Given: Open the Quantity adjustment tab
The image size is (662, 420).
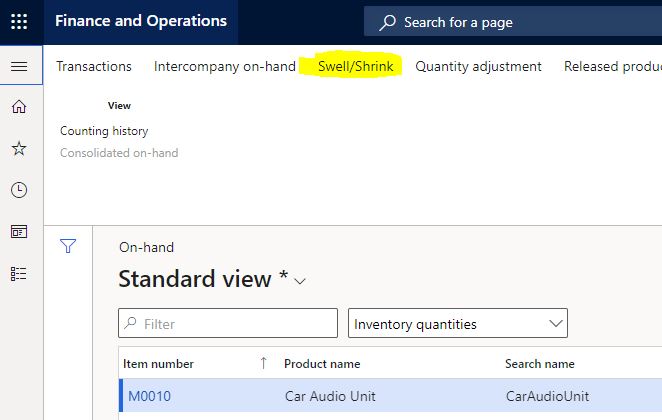Looking at the screenshot, I should pyautogui.click(x=478, y=66).
